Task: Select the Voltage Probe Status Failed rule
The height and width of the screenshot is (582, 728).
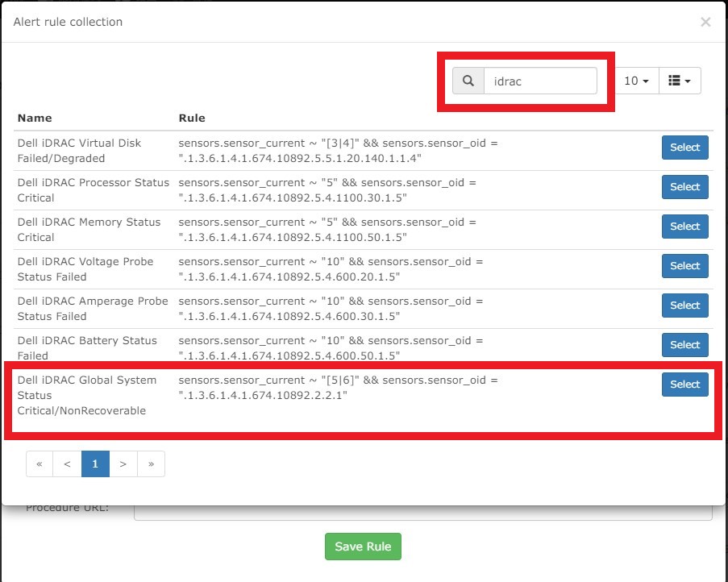Action: click(684, 266)
